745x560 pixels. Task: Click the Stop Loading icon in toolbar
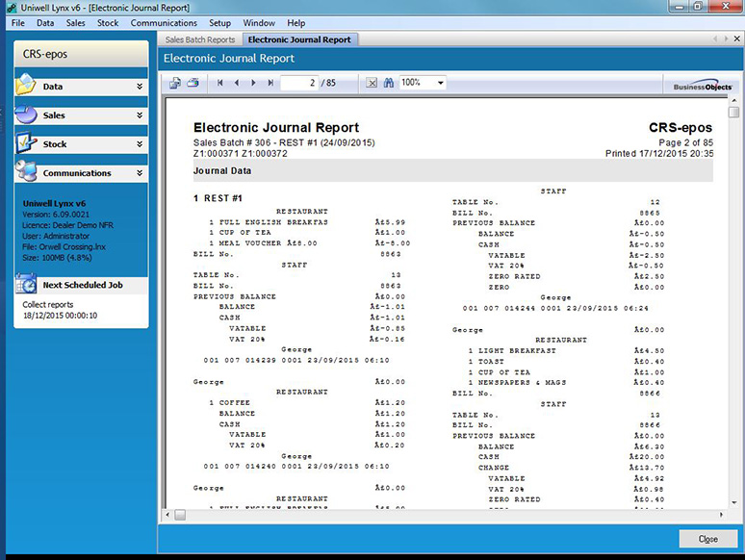[x=372, y=84]
